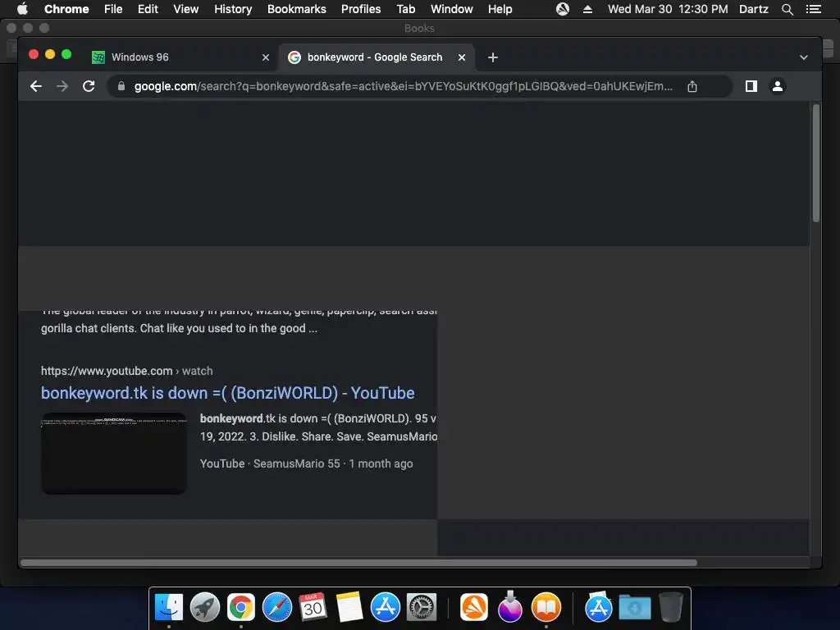
Task: Open Books from the Dock
Action: point(546,608)
